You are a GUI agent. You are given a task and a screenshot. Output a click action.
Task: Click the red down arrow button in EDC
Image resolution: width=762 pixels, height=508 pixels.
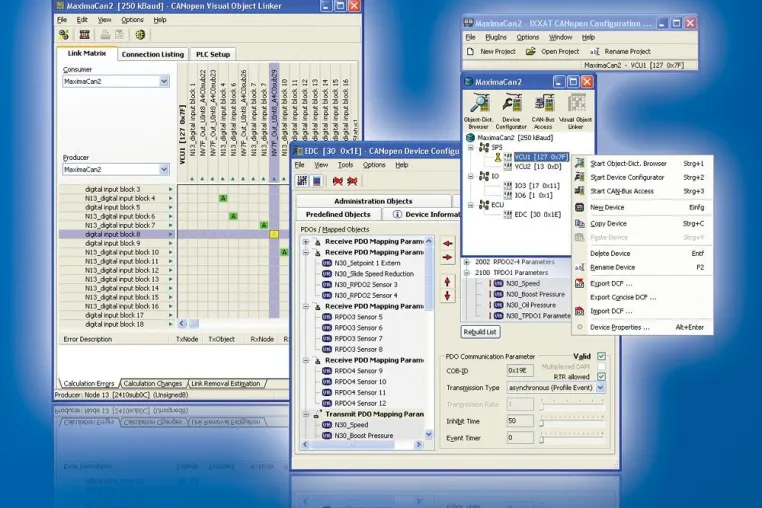coord(448,296)
